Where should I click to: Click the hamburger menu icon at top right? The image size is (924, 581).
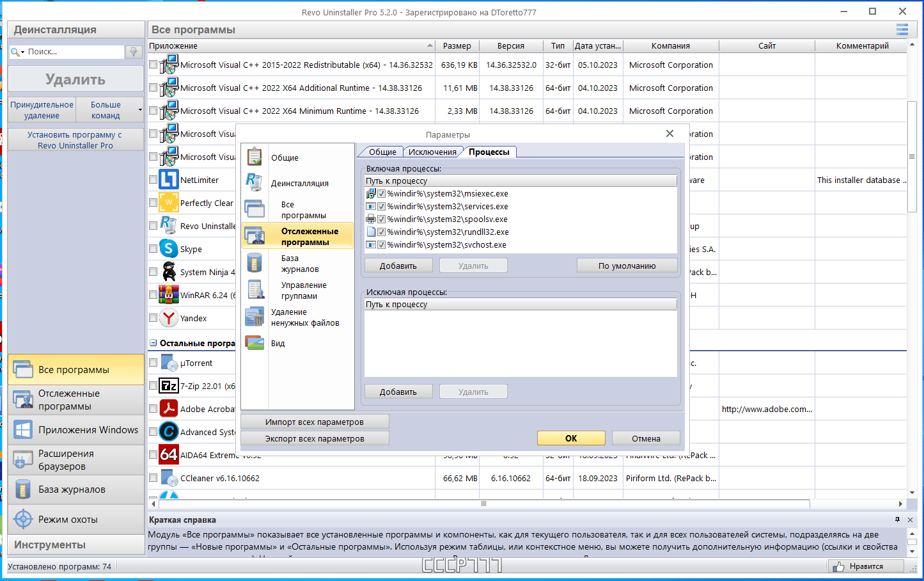click(x=902, y=29)
